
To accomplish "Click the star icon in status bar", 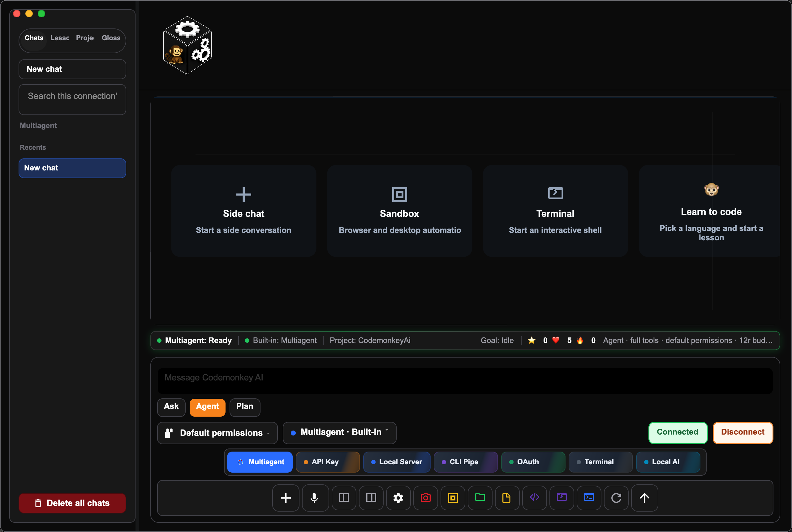I will (532, 340).
